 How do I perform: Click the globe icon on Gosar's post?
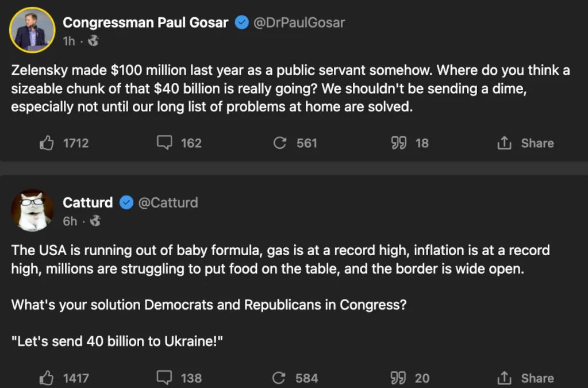(94, 41)
